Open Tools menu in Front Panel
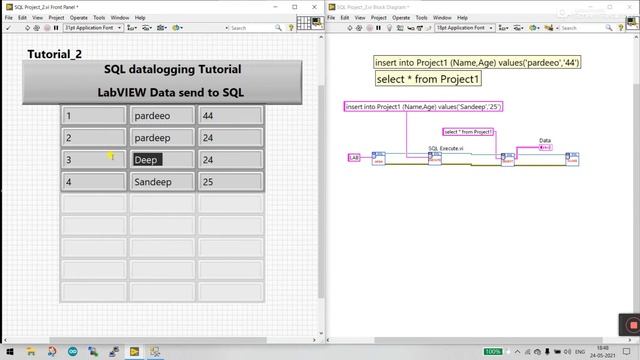Viewport: 640px width, 360px height. click(99, 18)
